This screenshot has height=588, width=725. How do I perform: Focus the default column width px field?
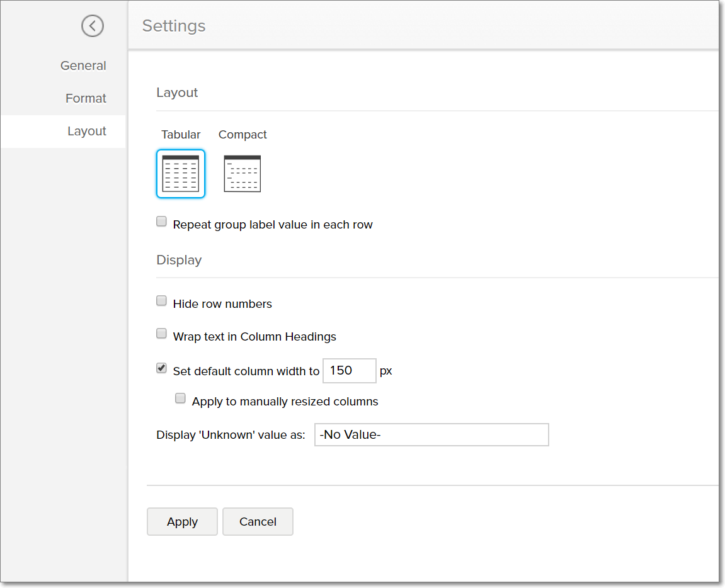(x=349, y=371)
